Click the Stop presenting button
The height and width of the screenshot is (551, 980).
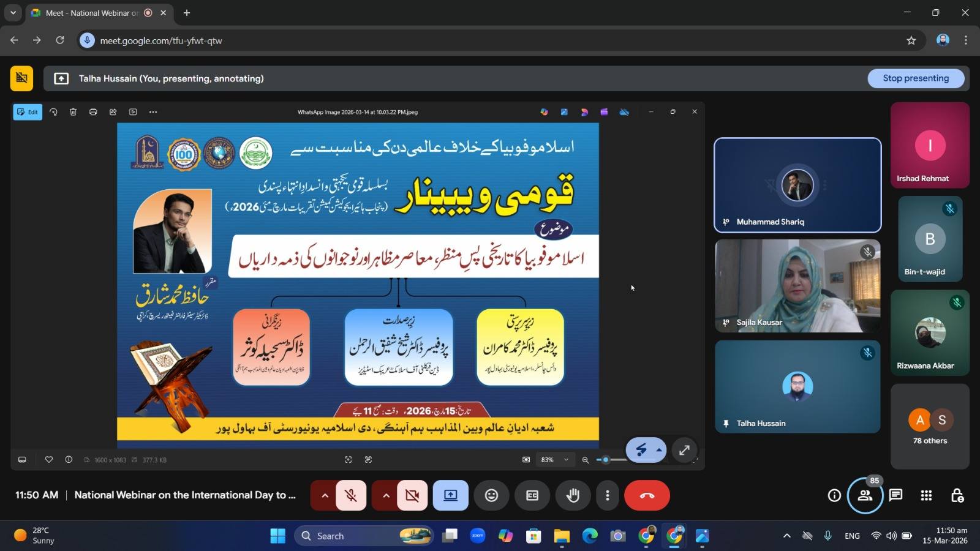pos(915,78)
